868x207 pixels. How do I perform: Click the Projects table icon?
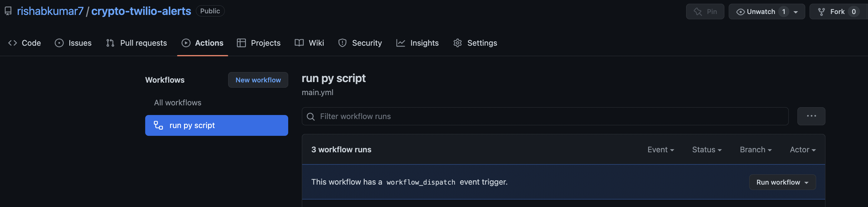tap(241, 43)
